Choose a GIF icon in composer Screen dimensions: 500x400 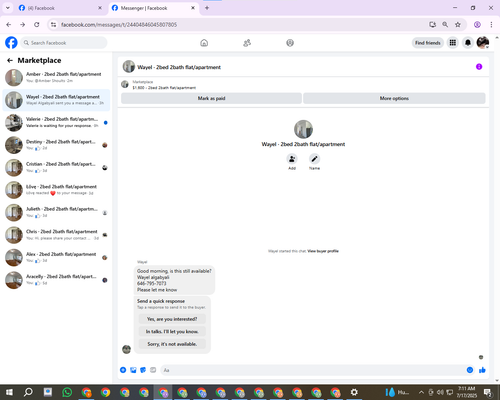coord(153,370)
